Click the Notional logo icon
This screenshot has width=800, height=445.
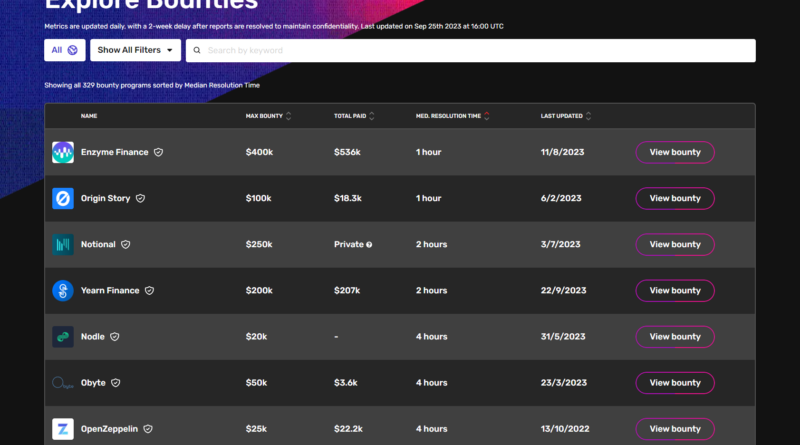coord(63,244)
